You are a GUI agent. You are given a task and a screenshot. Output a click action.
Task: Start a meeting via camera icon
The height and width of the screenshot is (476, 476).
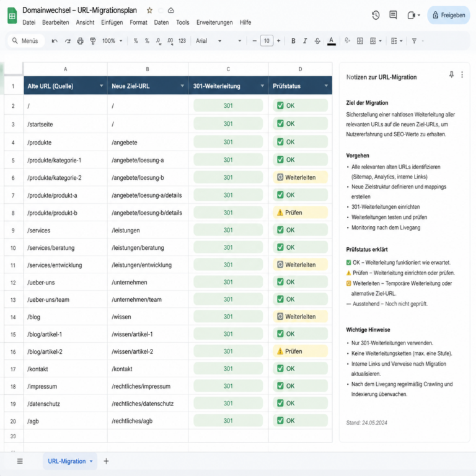click(x=411, y=15)
